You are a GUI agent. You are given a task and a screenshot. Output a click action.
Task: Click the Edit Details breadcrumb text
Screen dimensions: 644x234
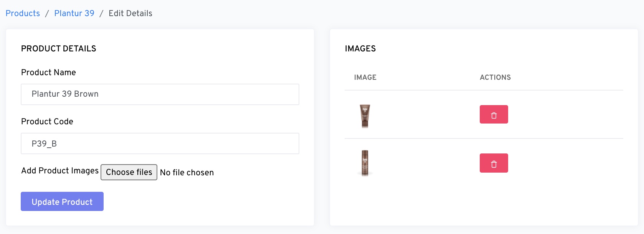click(130, 13)
